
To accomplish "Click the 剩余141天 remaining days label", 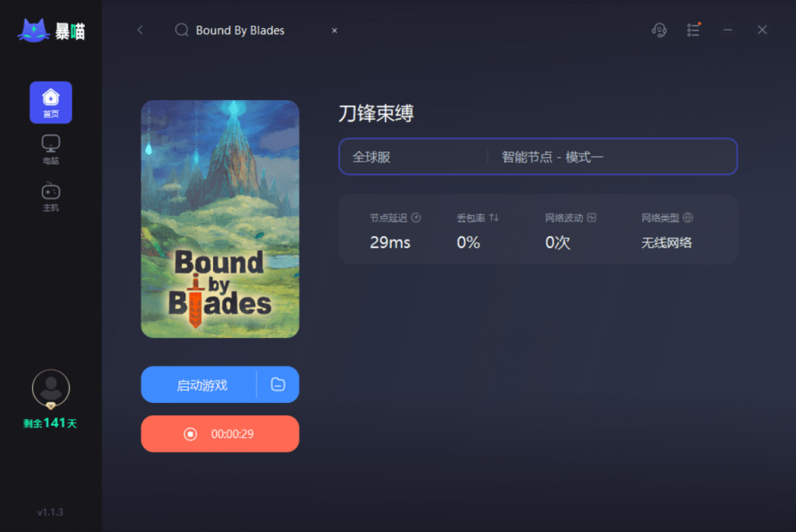I will click(51, 423).
